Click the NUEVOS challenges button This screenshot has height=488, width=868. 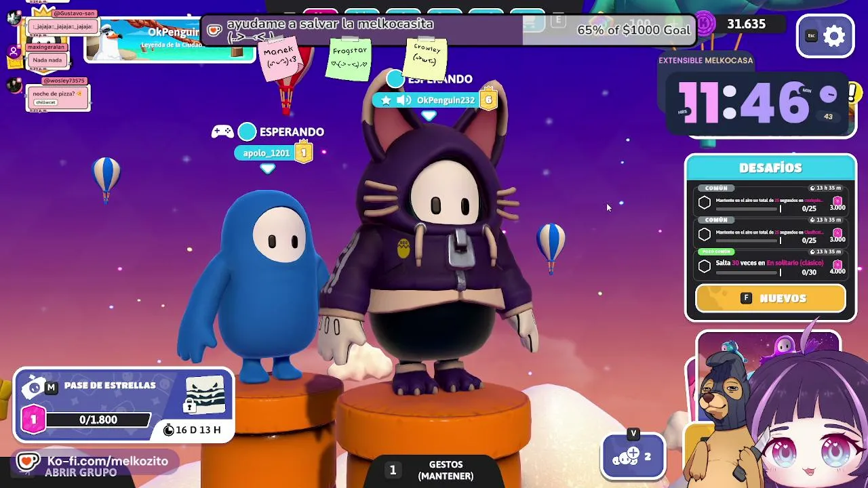[770, 298]
